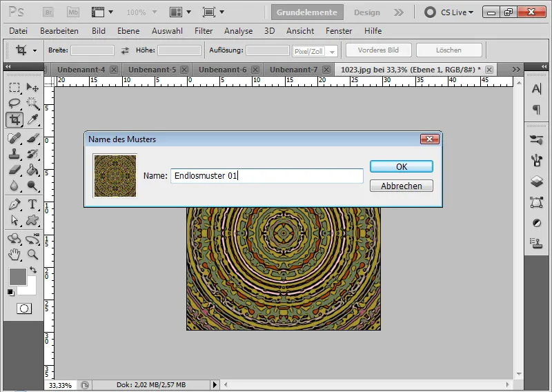Select the Eraser tool

14,170
